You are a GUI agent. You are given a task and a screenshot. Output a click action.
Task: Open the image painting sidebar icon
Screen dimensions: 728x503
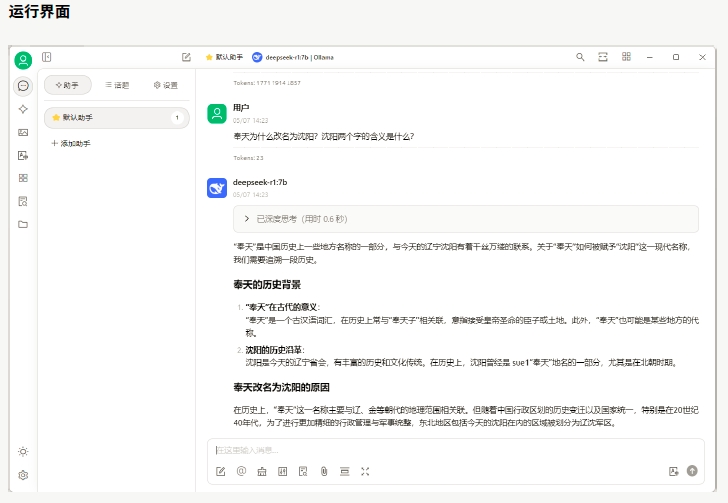[23, 132]
